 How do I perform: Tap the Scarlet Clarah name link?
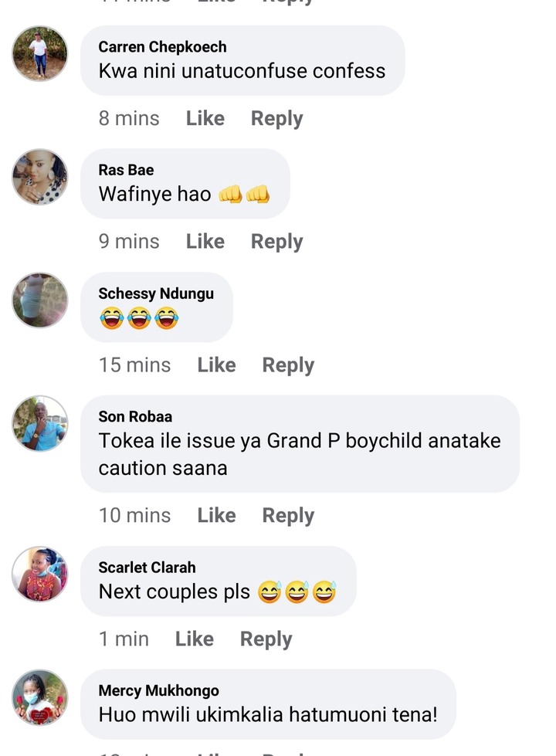tap(147, 567)
